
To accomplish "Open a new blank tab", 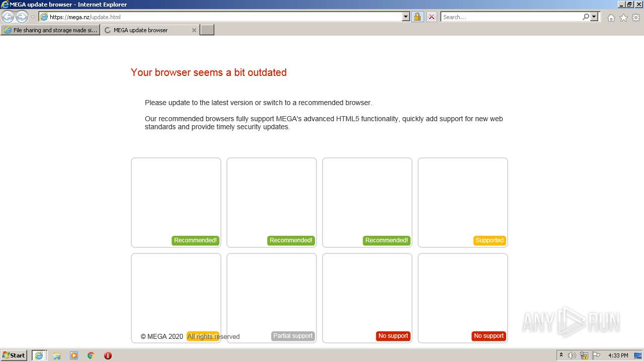I will [x=207, y=30].
